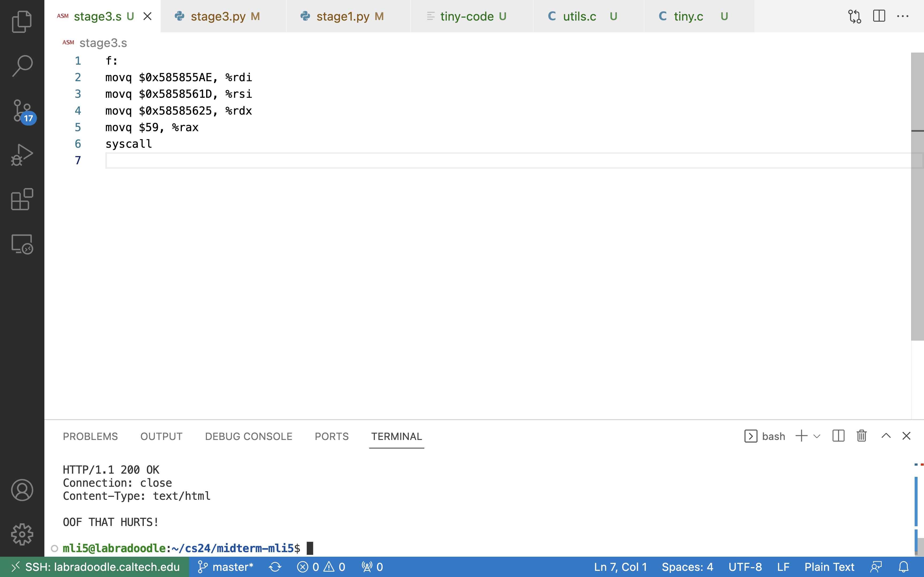Image resolution: width=924 pixels, height=577 pixels.
Task: Open the Extensions view
Action: [x=22, y=199]
